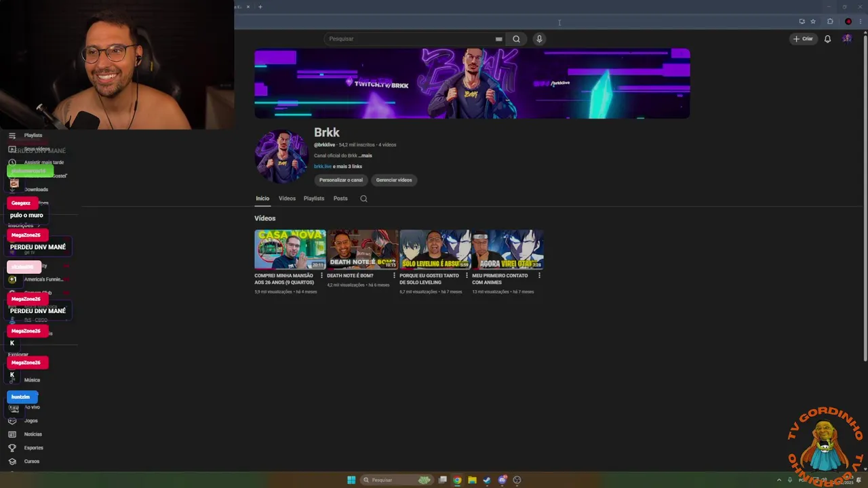Image resolution: width=868 pixels, height=488 pixels.
Task: Open the account avatar menu
Action: (x=847, y=39)
